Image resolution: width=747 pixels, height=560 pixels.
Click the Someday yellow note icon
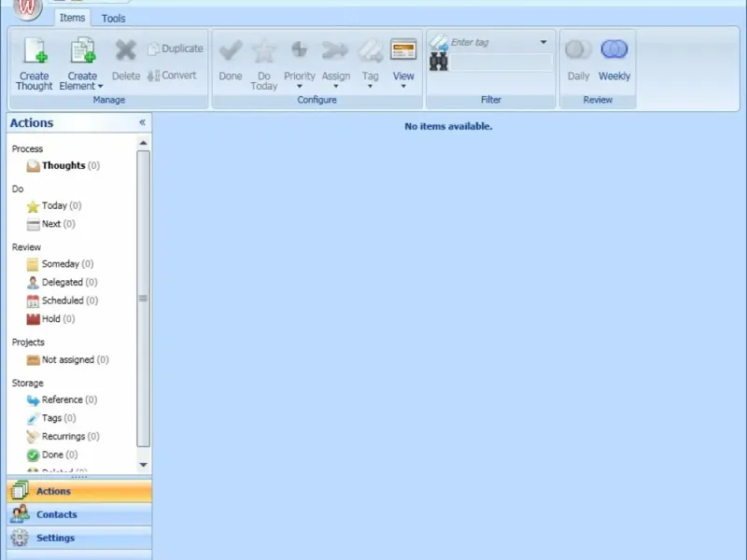[33, 264]
